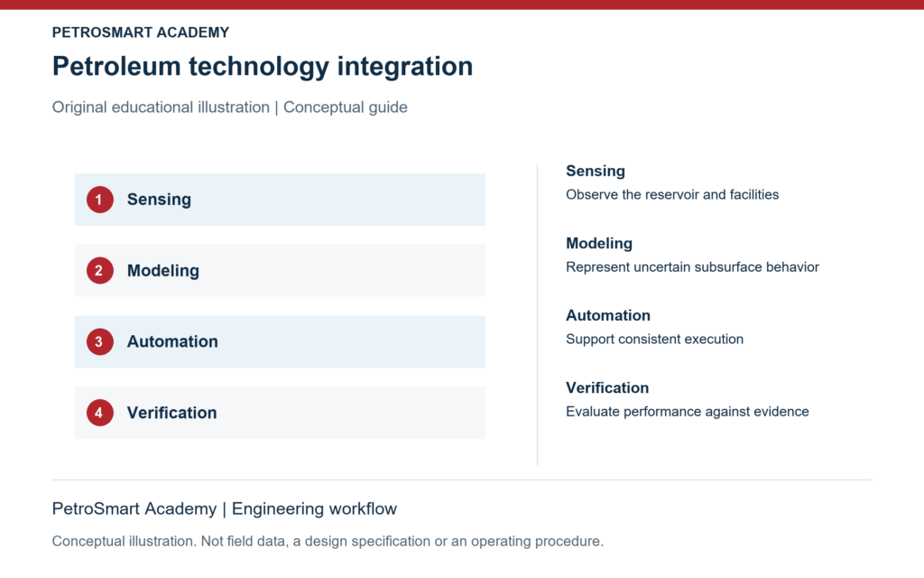This screenshot has width=924, height=578.
Task: Select the red number 3 badge
Action: click(x=99, y=341)
